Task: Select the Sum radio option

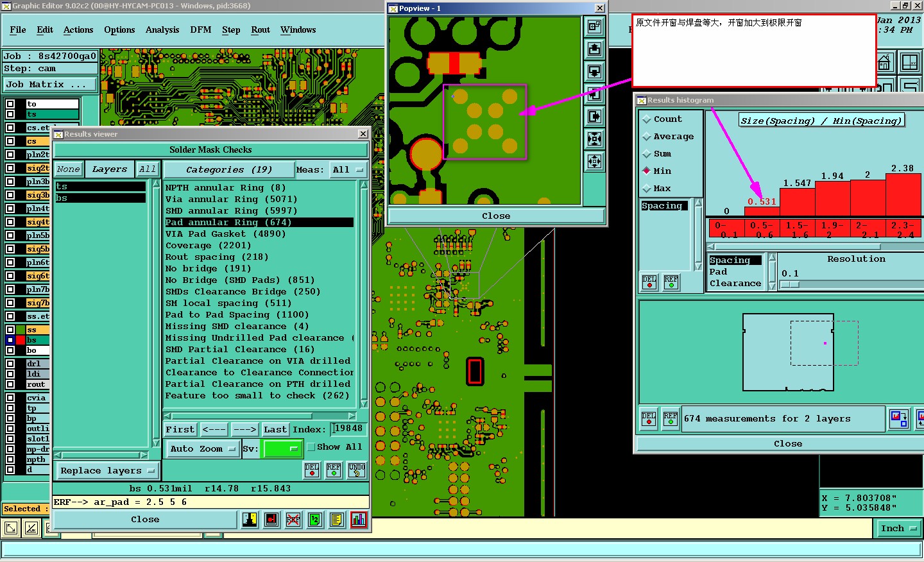Action: [647, 154]
